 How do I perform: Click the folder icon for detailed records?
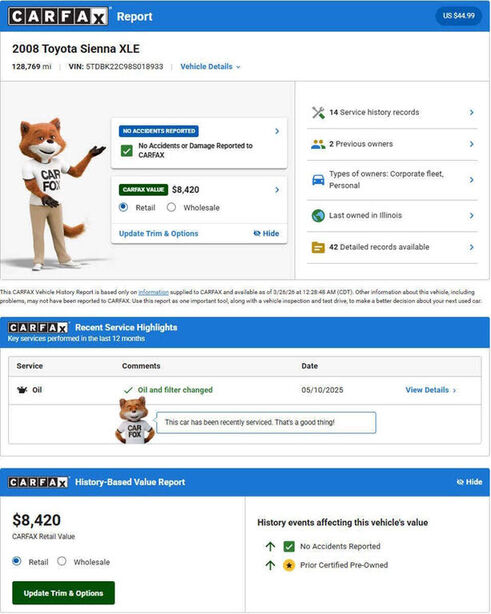pos(318,247)
